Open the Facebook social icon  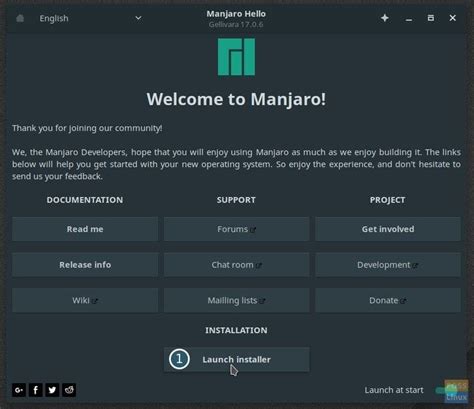pyautogui.click(x=36, y=390)
